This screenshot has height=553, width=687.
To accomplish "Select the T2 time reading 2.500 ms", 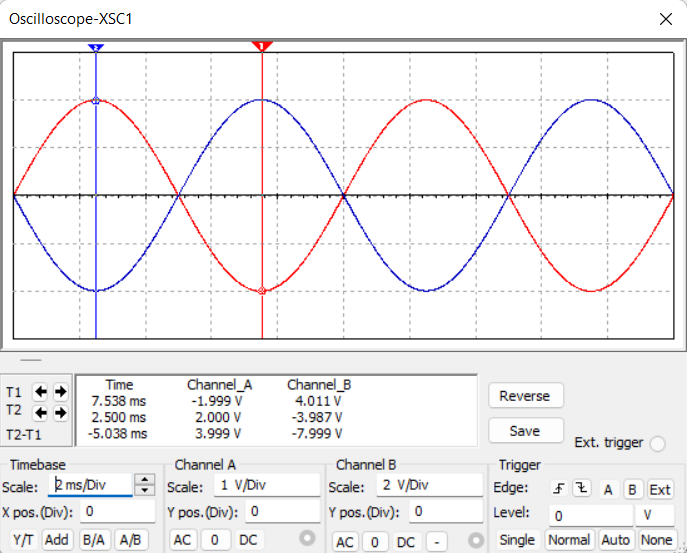I will pyautogui.click(x=119, y=417).
